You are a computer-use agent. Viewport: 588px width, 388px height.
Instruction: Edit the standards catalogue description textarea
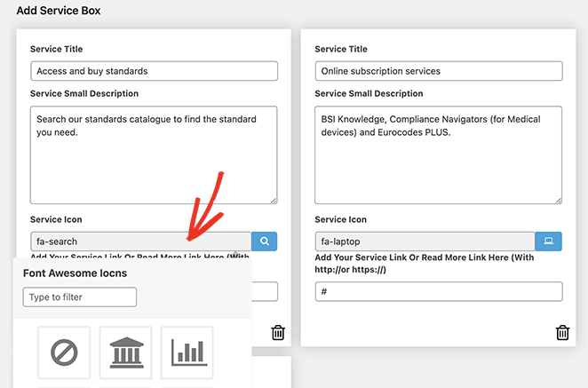tap(154, 154)
